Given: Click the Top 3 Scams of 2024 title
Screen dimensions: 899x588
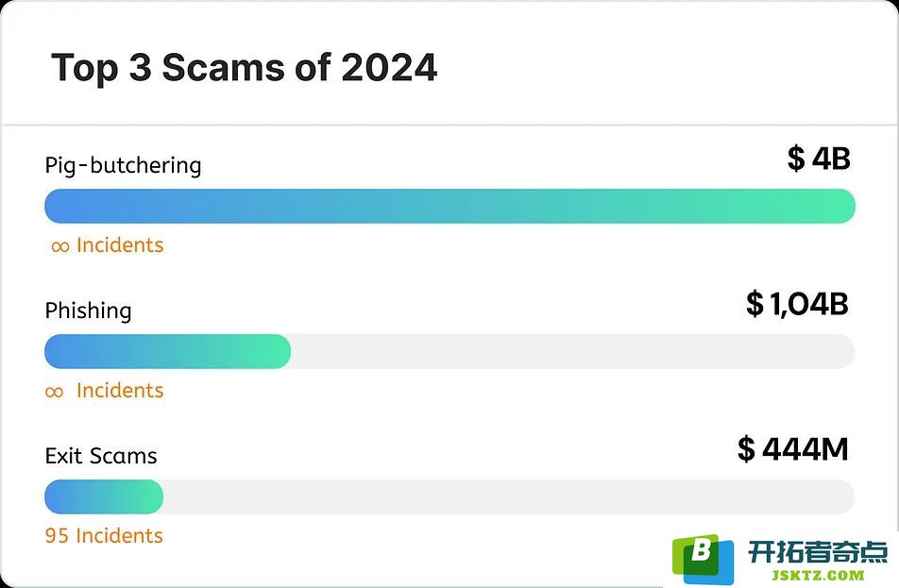Looking at the screenshot, I should 245,68.
